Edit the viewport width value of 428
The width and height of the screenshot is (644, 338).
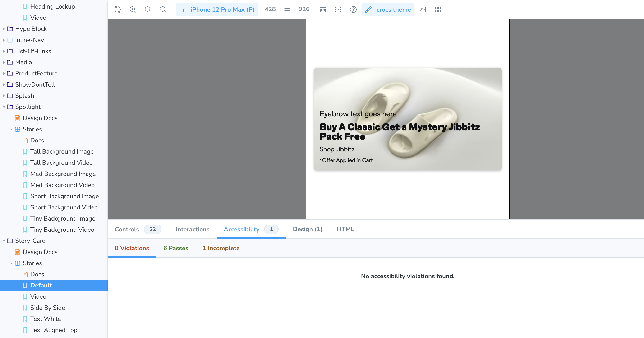coord(270,9)
